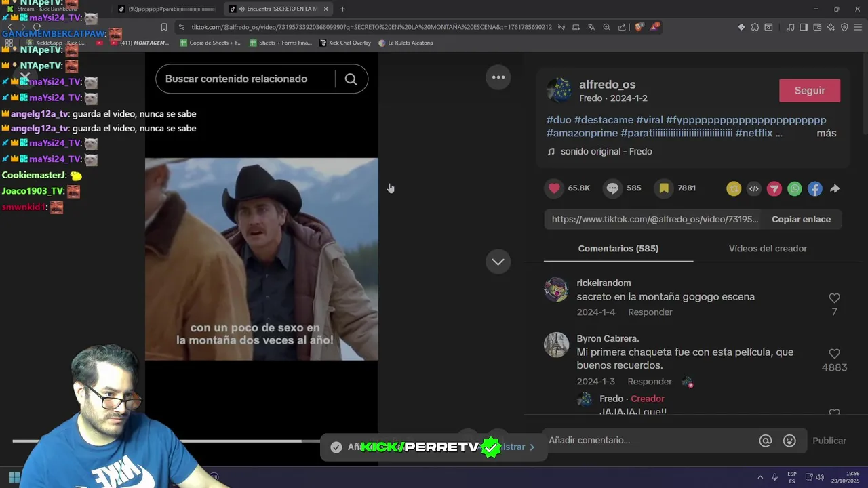Share the video to WhatsApp
868x488 pixels.
[x=795, y=189]
